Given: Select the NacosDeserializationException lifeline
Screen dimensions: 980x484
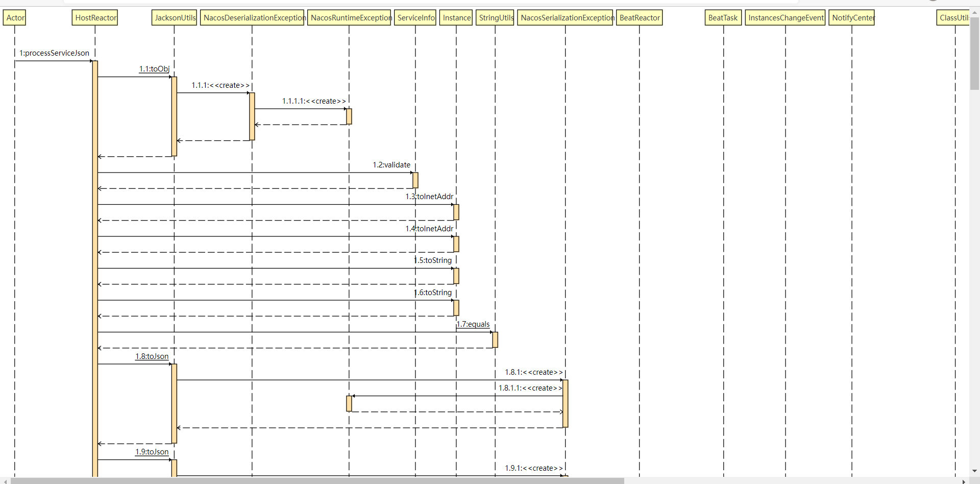Looking at the screenshot, I should (253, 17).
